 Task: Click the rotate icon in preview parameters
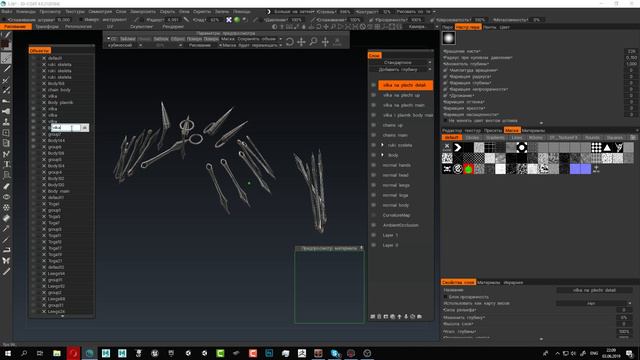(289, 42)
